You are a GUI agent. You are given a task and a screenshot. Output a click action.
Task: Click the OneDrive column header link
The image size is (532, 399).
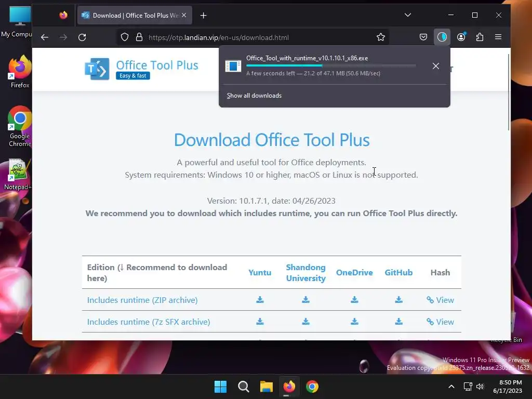[354, 272]
